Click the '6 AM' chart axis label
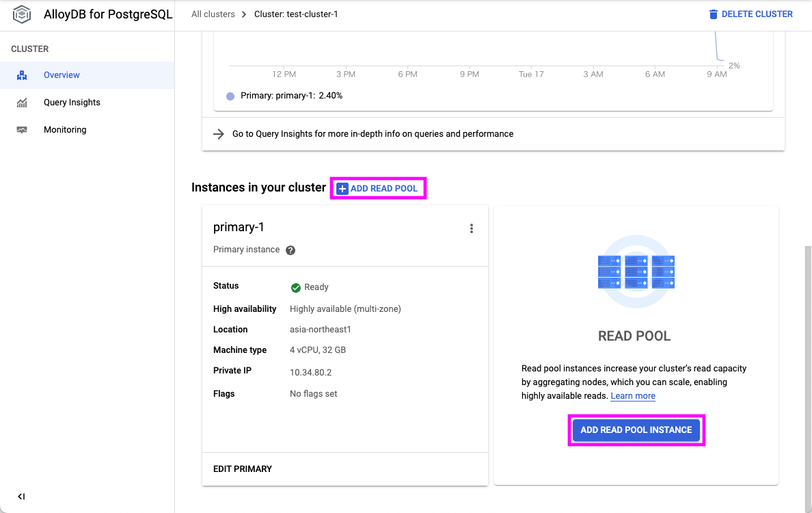This screenshot has height=513, width=812. pos(655,74)
